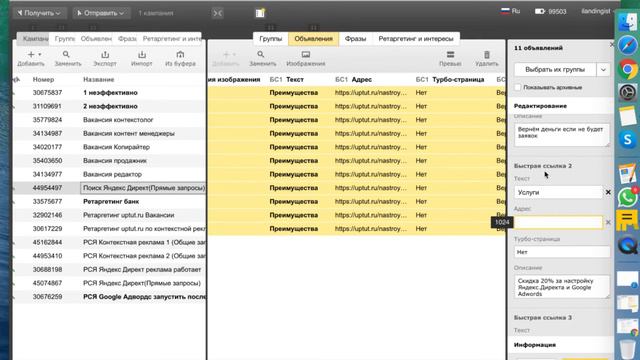Click the collapse panels arrows icon in top bar
The width and height of the screenshot is (640, 360).
[x=218, y=13]
